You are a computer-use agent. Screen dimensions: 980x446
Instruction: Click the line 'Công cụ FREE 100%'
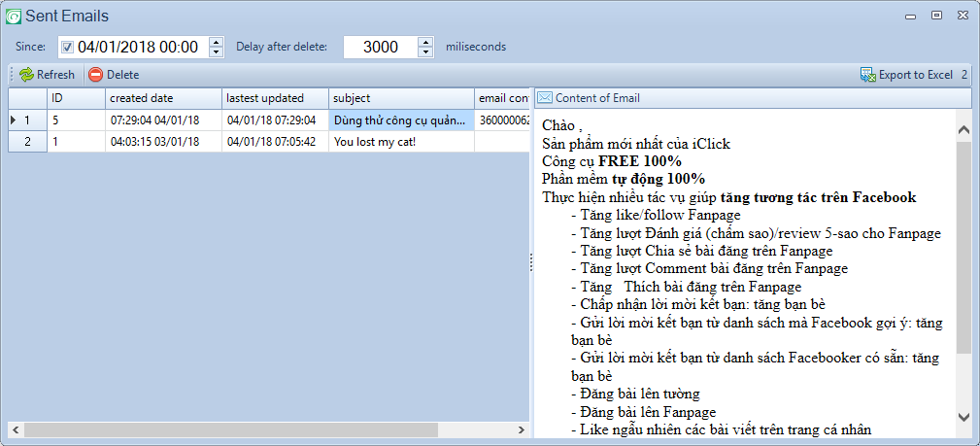pyautogui.click(x=612, y=161)
